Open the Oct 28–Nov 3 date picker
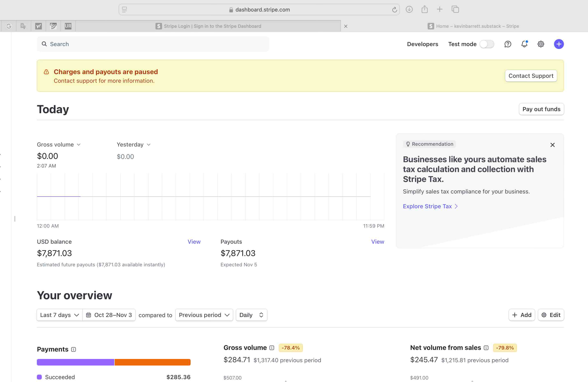This screenshot has height=382, width=588. coord(109,315)
